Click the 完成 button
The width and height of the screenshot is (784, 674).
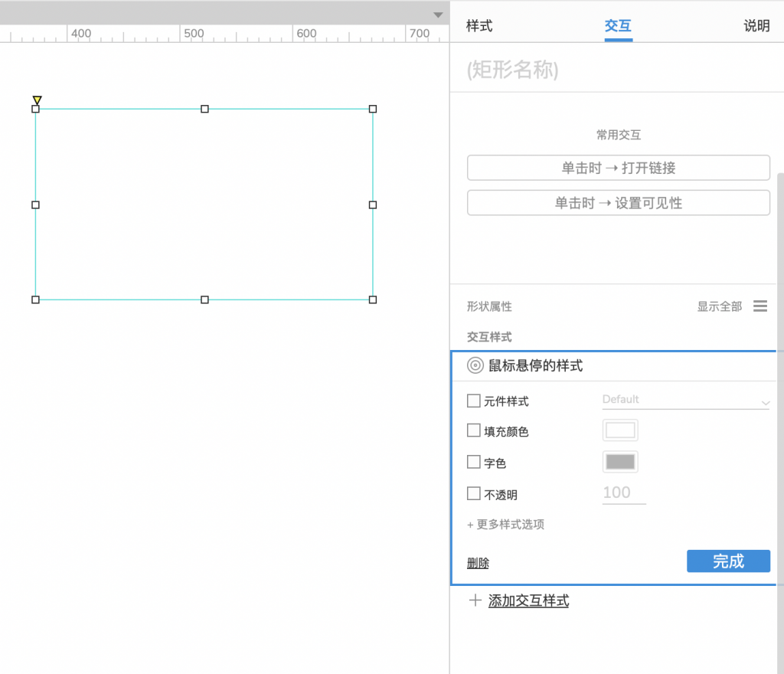pyautogui.click(x=728, y=561)
